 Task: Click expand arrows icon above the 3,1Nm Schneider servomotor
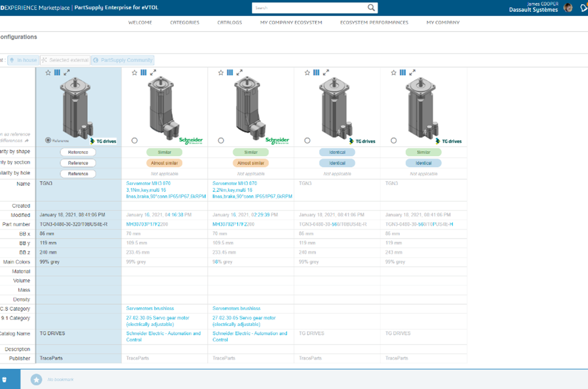pyautogui.click(x=153, y=73)
